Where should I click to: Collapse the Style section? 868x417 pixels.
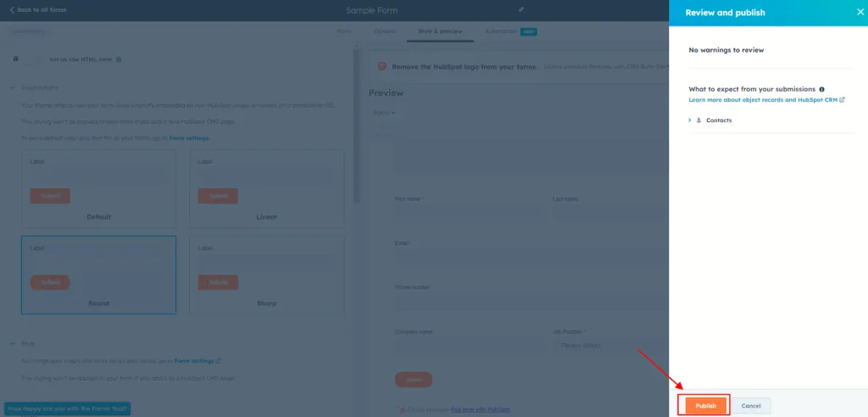point(13,343)
